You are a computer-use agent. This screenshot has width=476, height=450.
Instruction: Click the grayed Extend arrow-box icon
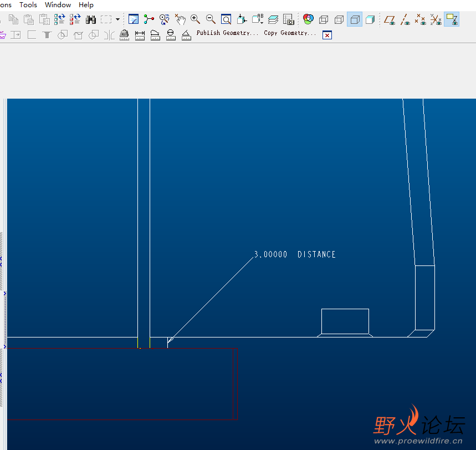coord(16,35)
